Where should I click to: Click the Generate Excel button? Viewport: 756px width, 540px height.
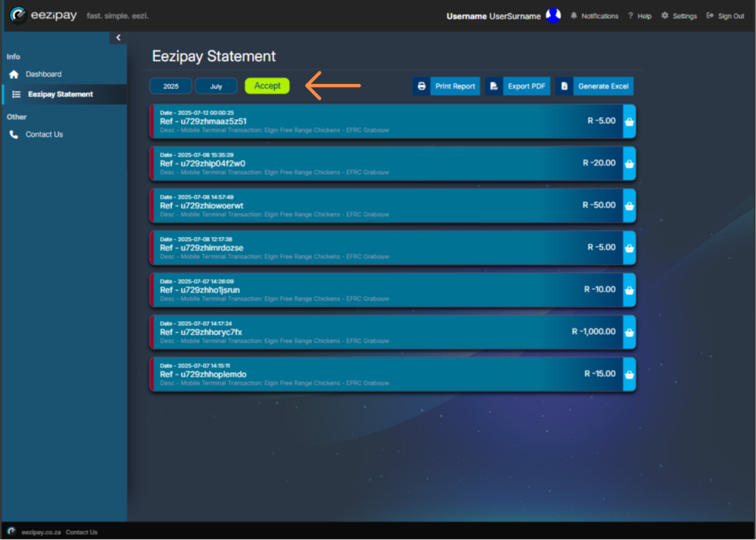pos(595,86)
